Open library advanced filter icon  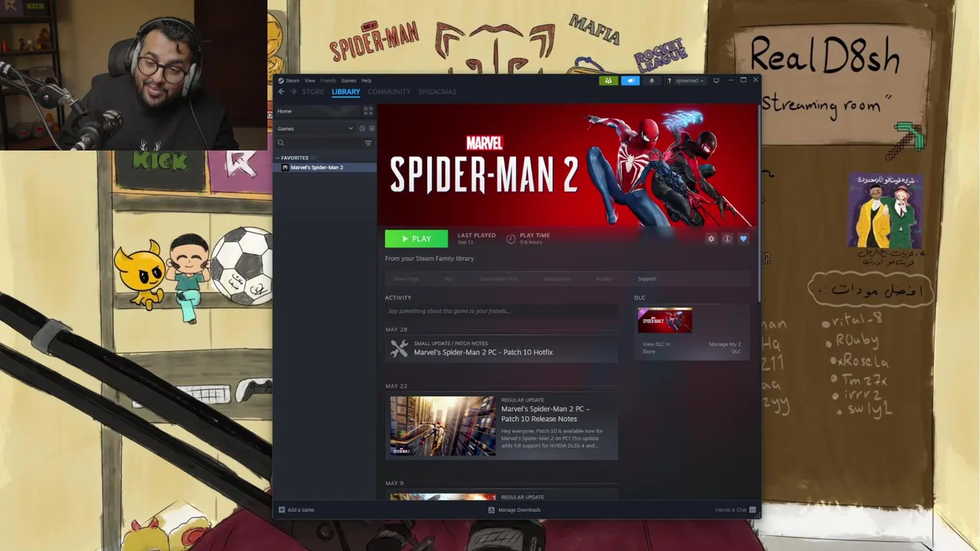coord(368,143)
